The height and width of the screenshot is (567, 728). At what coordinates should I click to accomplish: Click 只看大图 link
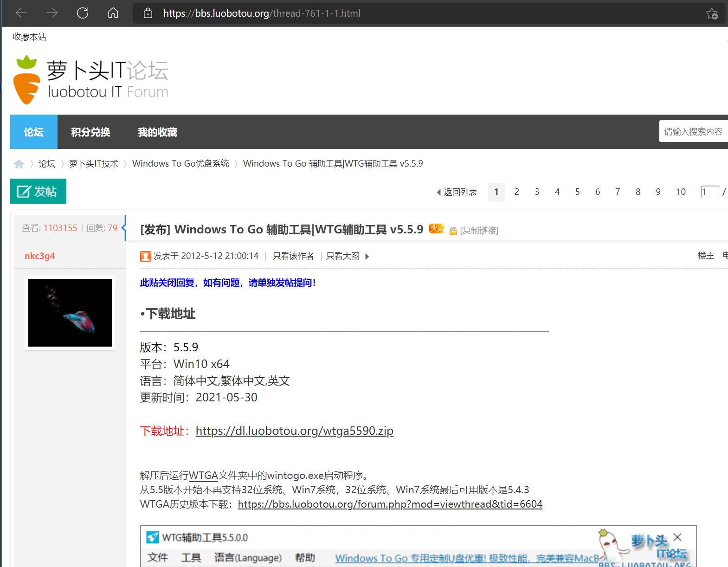[343, 256]
